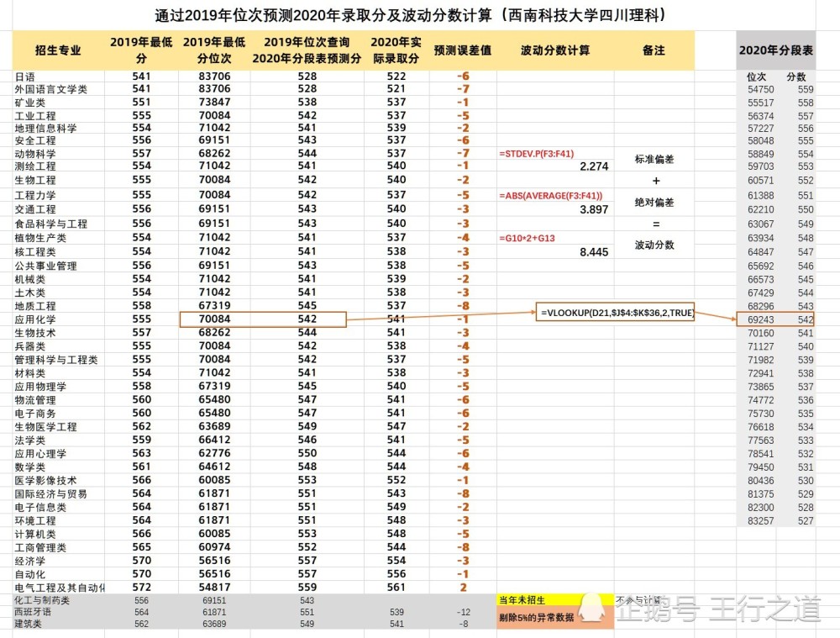Select the VLOOKUP formula text box
Viewport: 840px width, 638px height.
pos(615,312)
